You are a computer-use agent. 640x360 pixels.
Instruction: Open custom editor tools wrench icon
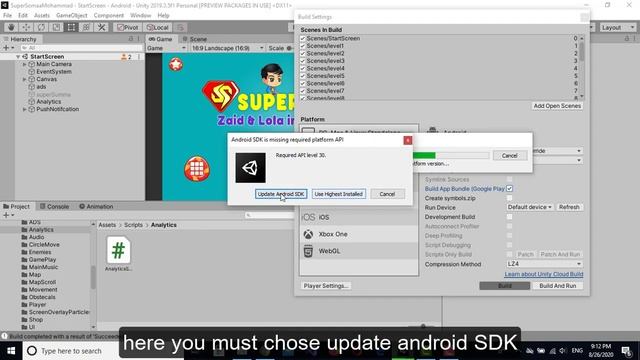click(101, 27)
